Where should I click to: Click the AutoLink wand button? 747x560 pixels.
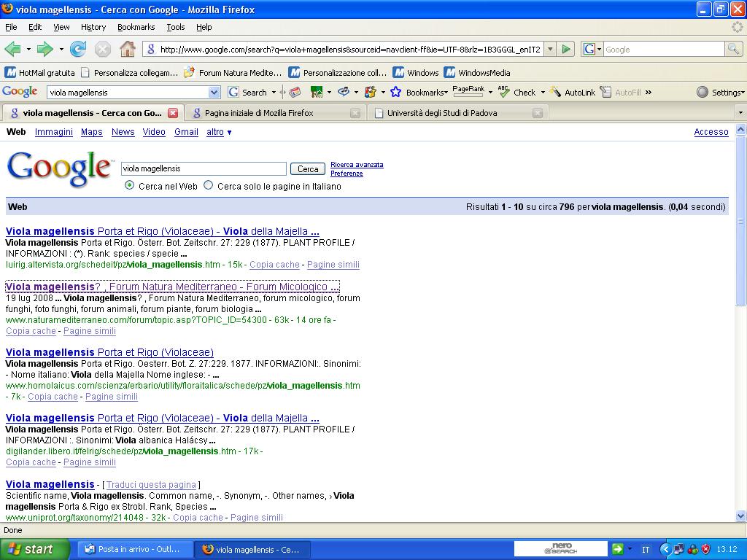click(x=572, y=93)
